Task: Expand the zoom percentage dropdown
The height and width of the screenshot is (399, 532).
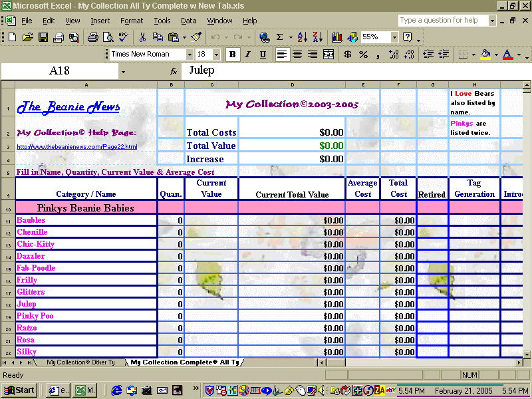Action: coord(394,37)
